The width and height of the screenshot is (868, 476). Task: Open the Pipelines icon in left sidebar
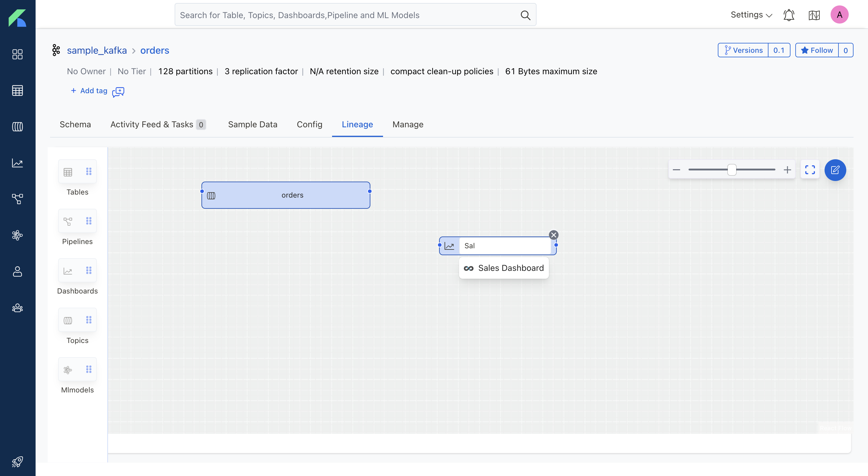click(x=17, y=199)
